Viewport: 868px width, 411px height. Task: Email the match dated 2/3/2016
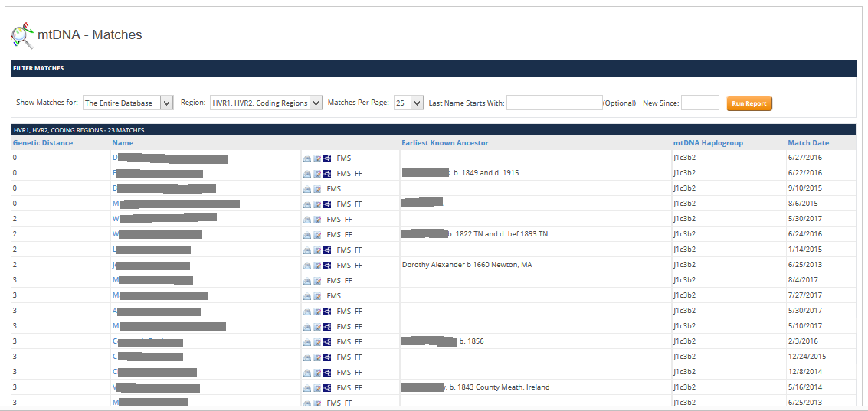tap(307, 342)
